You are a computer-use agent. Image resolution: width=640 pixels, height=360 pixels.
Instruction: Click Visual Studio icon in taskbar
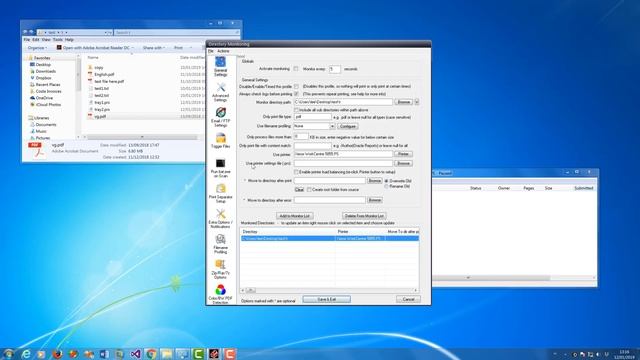click(x=136, y=354)
